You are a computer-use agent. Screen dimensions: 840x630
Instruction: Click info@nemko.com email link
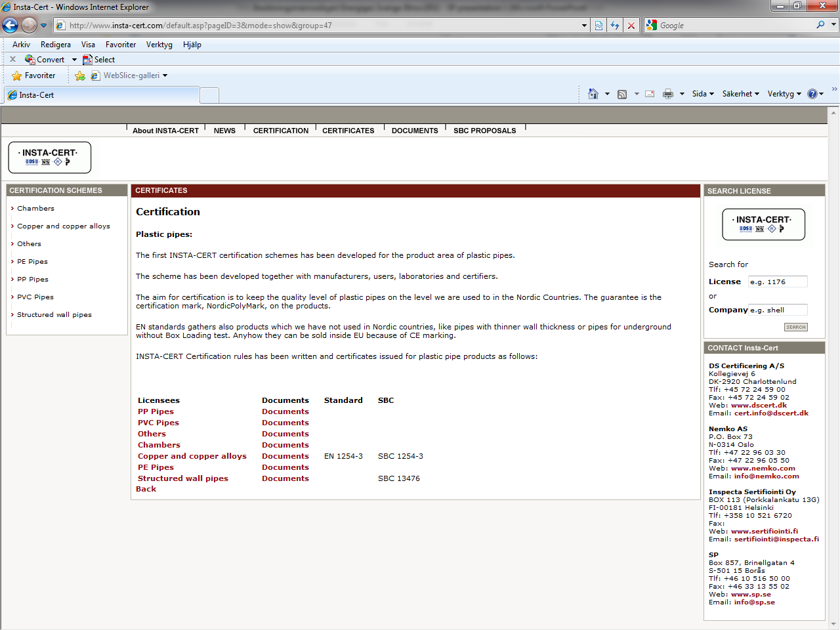click(x=766, y=476)
